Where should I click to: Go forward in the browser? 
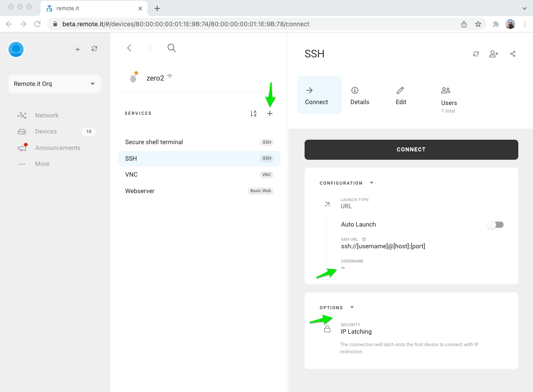tap(23, 24)
